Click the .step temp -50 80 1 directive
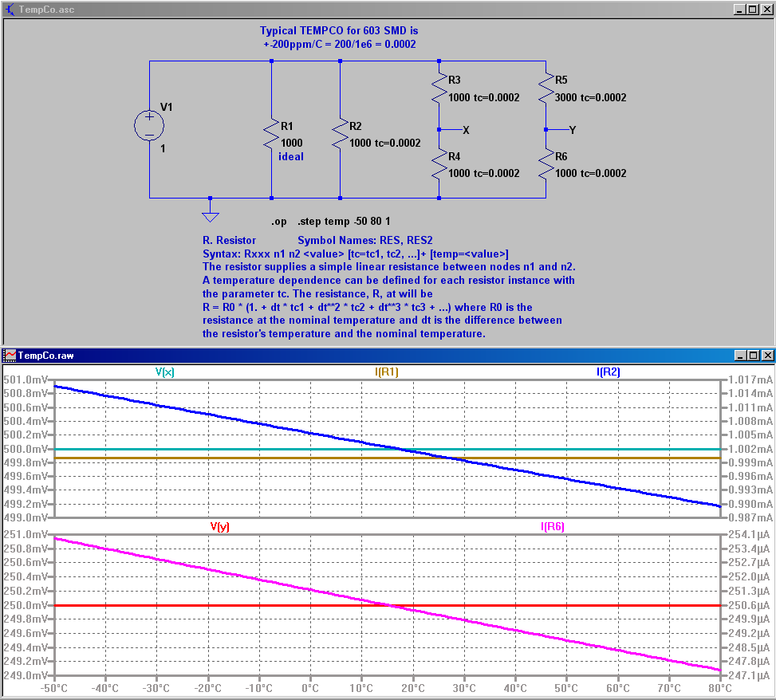The height and width of the screenshot is (700, 776). tap(344, 221)
